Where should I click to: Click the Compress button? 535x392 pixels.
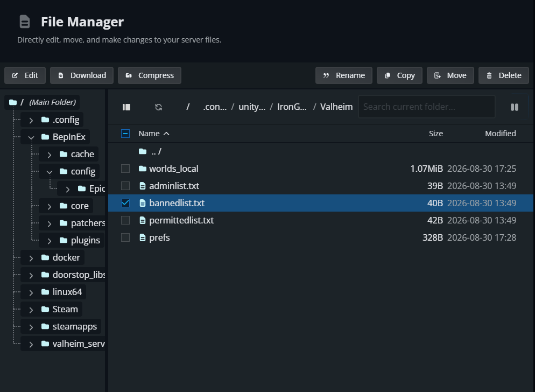150,75
